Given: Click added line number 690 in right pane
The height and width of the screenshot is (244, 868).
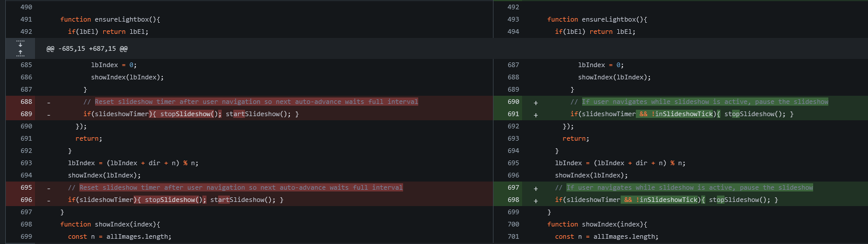Looking at the screenshot, I should (x=513, y=102).
